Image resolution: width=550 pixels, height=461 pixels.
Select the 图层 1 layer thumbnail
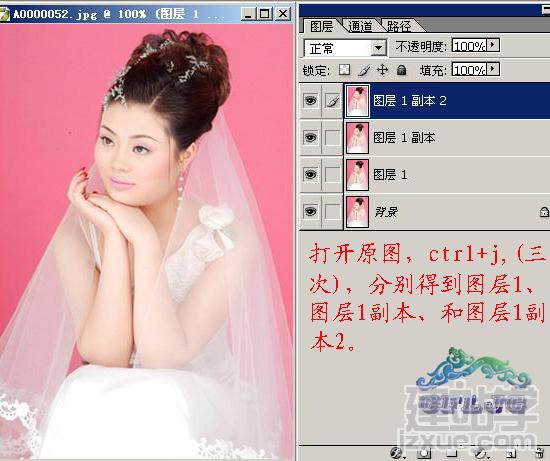pyautogui.click(x=357, y=174)
